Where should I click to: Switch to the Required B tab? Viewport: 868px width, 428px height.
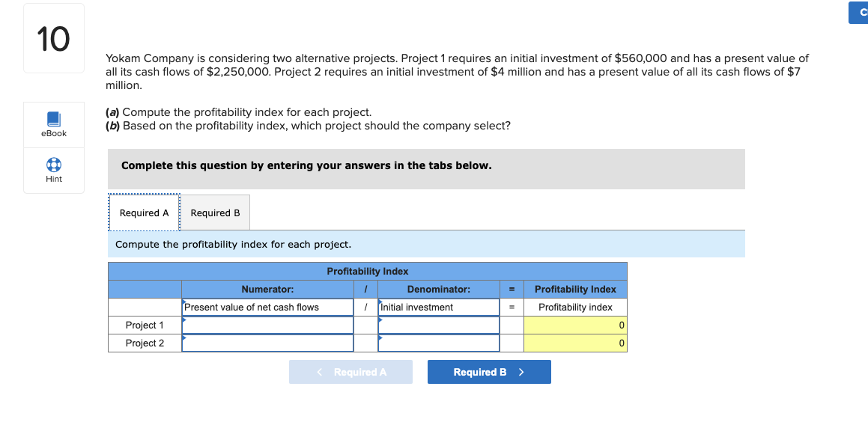(216, 213)
